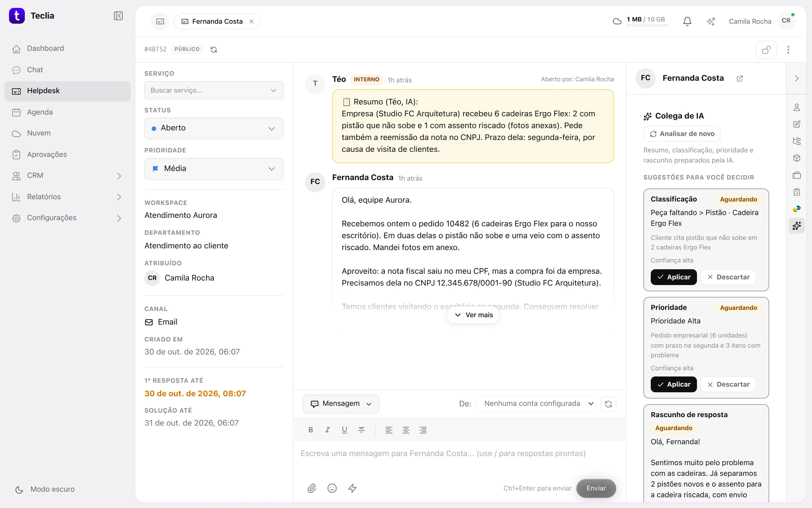Open the AI sparkle assistant in header
Image resolution: width=812 pixels, height=508 pixels.
(711, 21)
